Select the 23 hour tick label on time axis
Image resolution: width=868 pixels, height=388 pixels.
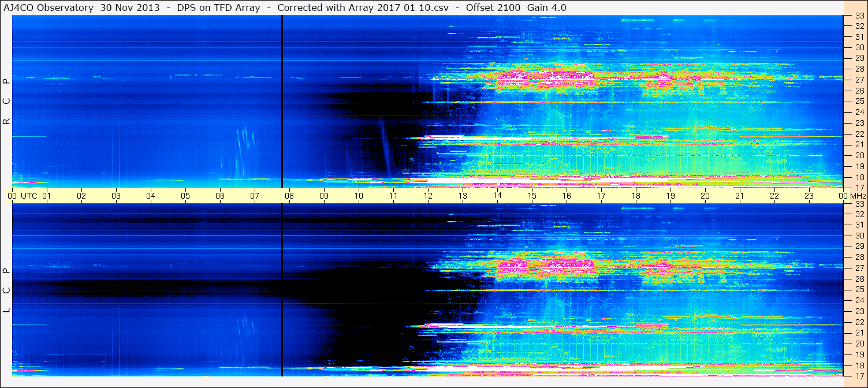[809, 196]
